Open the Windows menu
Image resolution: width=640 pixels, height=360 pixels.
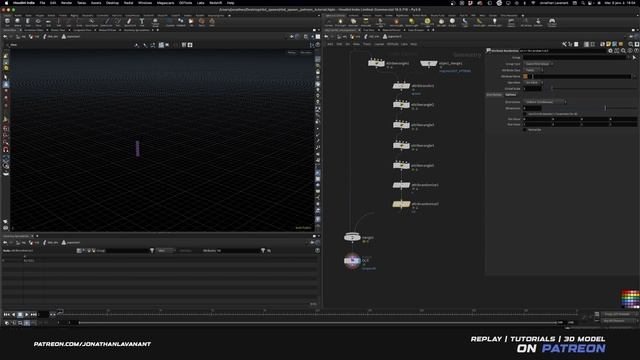pyautogui.click(x=145, y=2)
